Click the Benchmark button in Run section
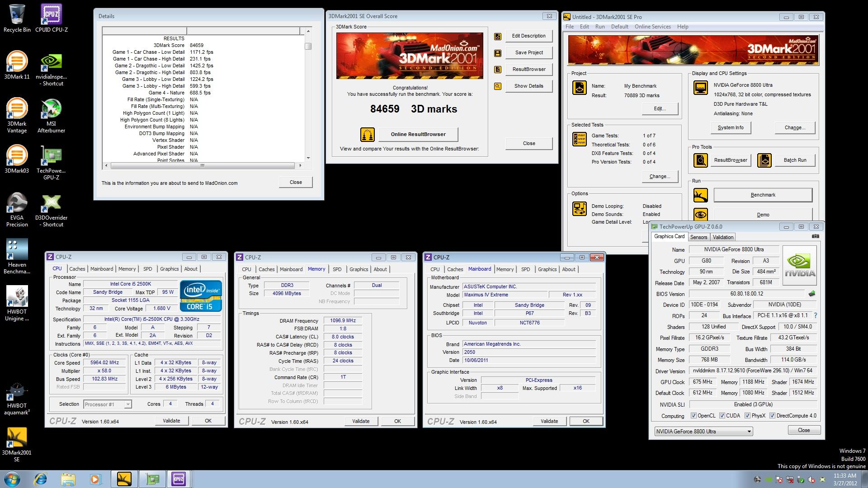This screenshot has height=488, width=868. (x=763, y=195)
